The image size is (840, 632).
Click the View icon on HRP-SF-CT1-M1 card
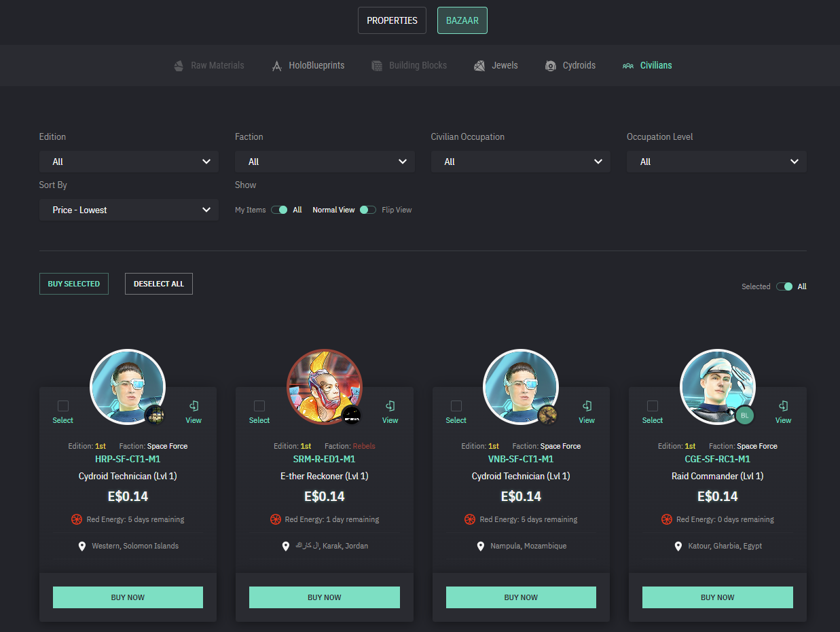194,406
